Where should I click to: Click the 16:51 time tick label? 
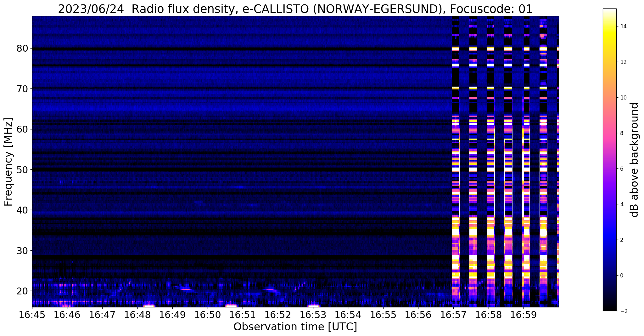(243, 315)
